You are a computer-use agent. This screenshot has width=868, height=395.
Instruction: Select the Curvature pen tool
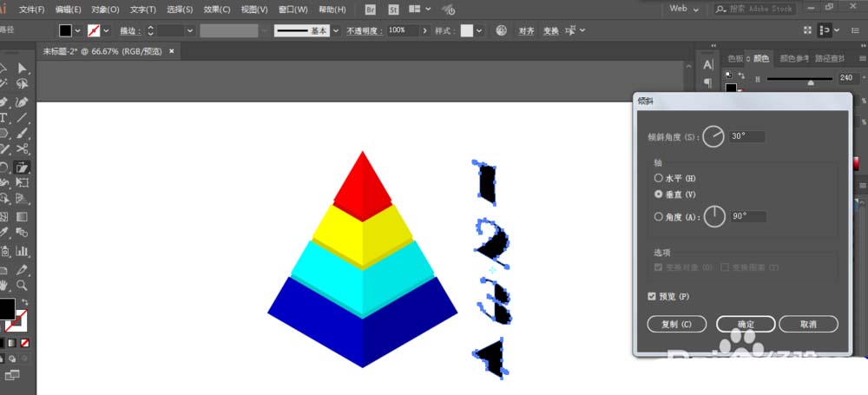(x=23, y=102)
